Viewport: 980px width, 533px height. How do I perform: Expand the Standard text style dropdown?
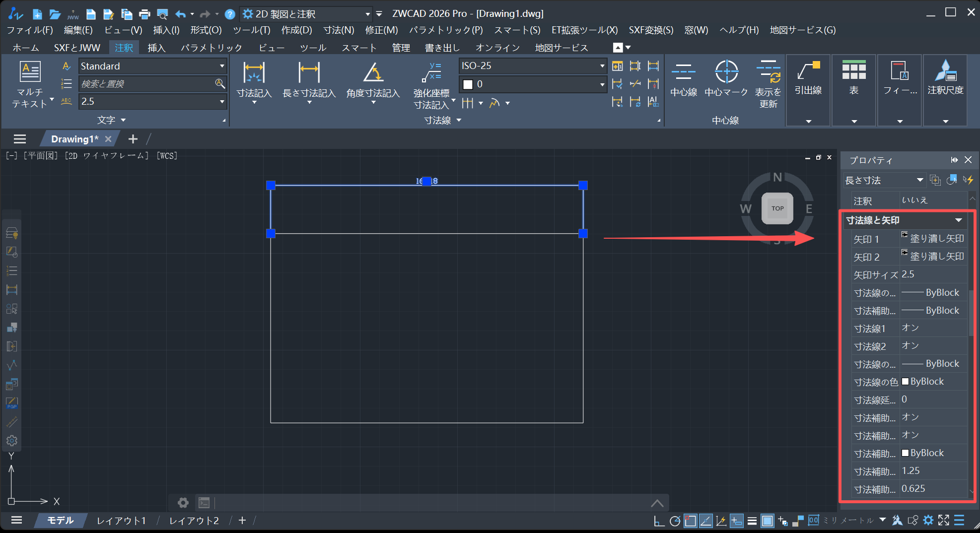tap(221, 66)
